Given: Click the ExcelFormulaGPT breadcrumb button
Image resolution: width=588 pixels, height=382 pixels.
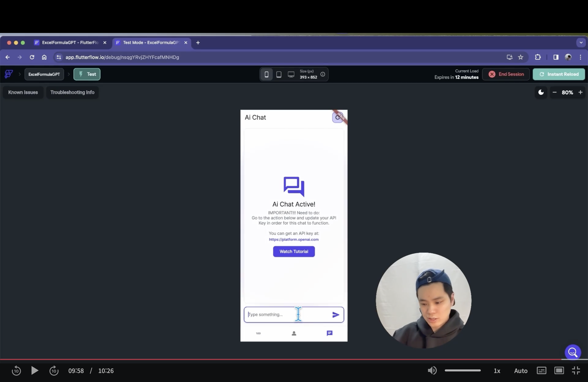Looking at the screenshot, I should 44,74.
